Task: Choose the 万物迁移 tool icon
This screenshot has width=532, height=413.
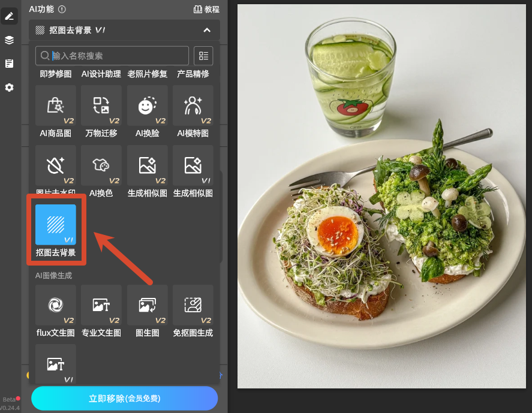Action: (101, 105)
